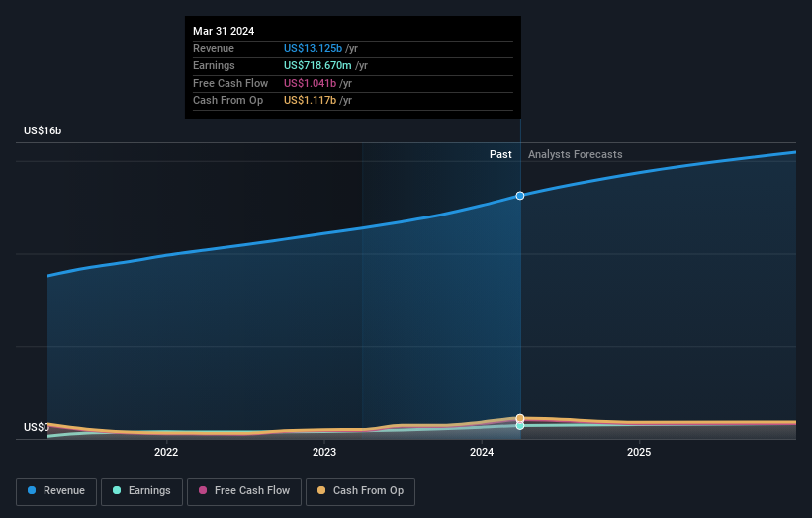Viewport: 812px width, 518px height.
Task: Click the orange Cash From Op data point
Action: coord(520,418)
